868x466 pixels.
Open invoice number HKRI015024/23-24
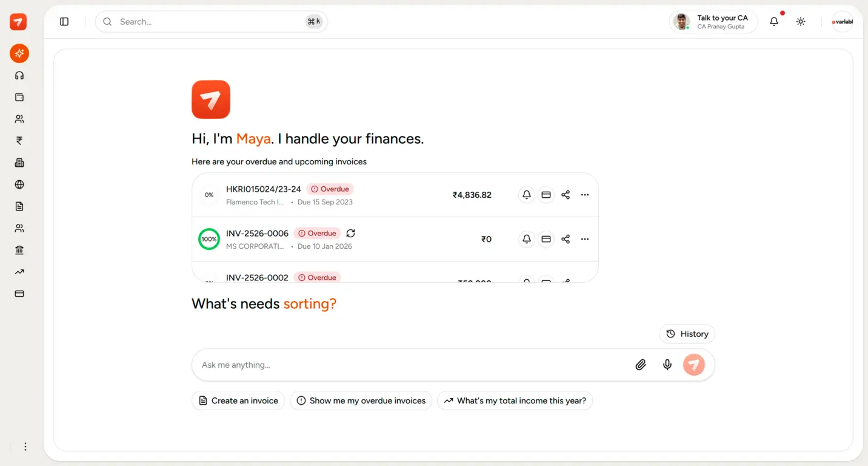coord(264,189)
